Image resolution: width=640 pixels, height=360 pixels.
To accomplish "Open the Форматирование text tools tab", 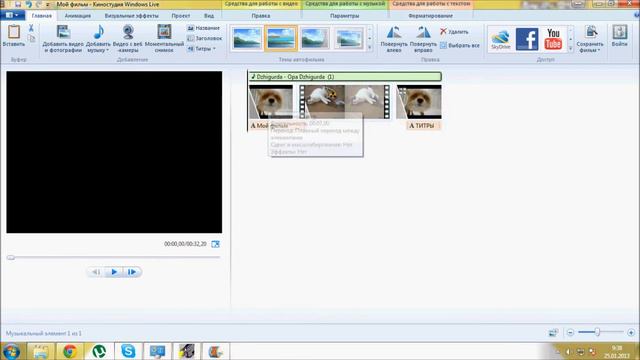I will pyautogui.click(x=430, y=16).
